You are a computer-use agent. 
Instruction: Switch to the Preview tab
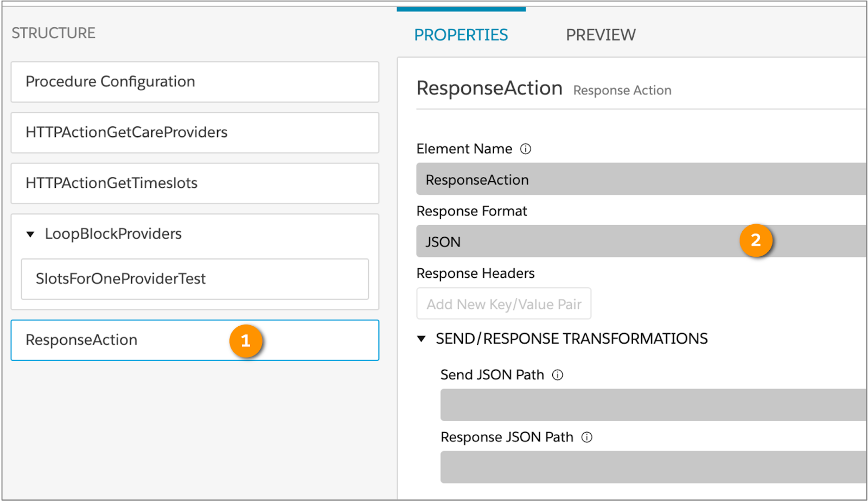click(x=601, y=35)
